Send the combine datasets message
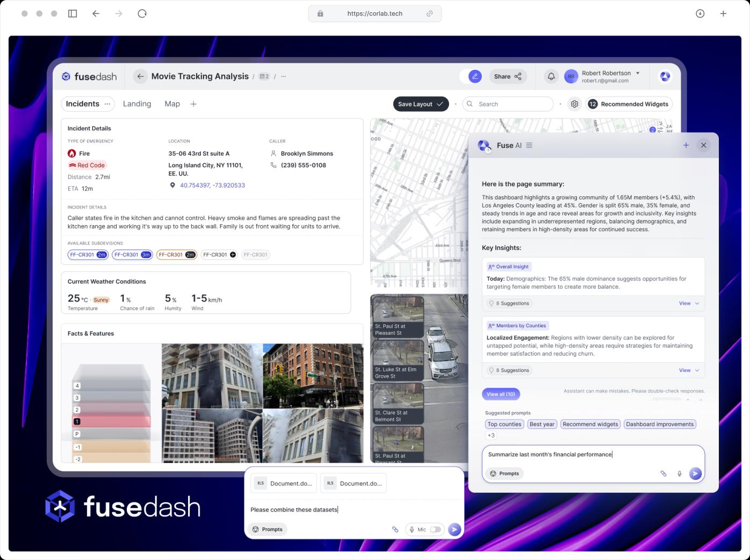 coord(455,529)
